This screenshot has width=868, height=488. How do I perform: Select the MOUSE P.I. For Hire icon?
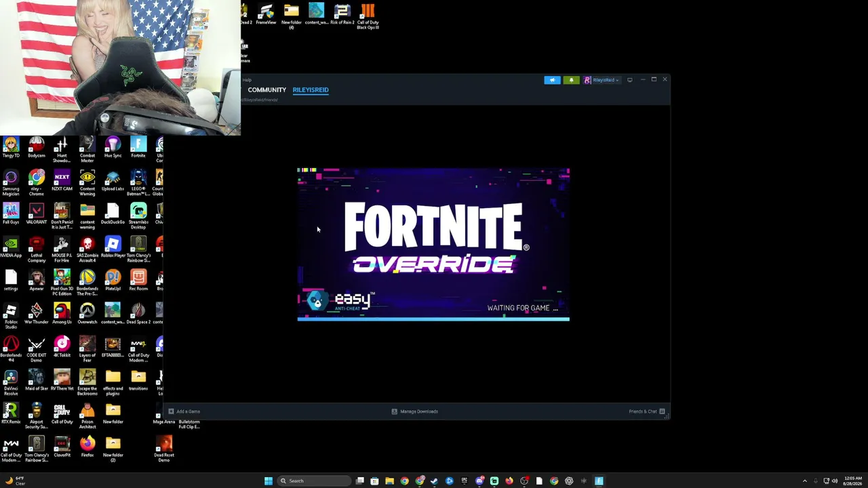[62, 249]
